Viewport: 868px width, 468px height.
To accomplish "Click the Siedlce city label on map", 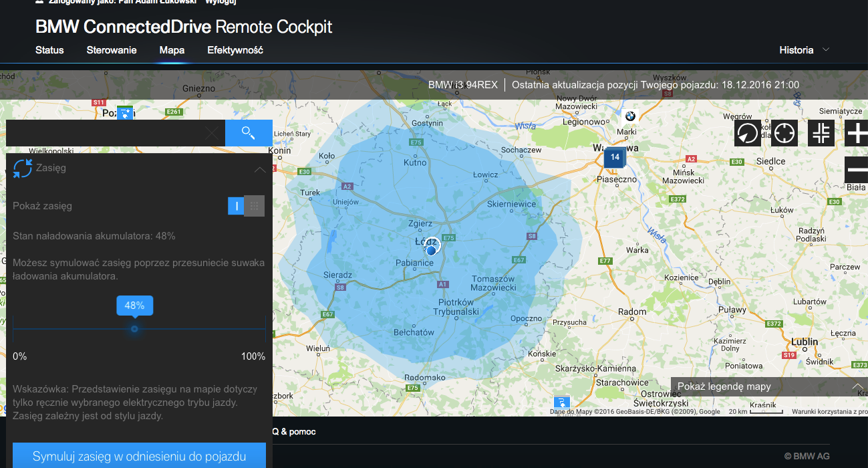I will point(770,161).
